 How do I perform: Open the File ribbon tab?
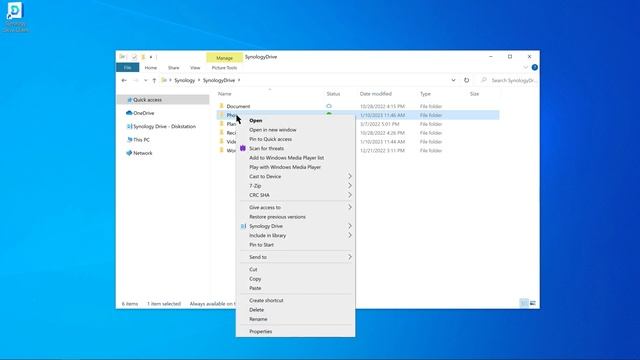[128, 68]
